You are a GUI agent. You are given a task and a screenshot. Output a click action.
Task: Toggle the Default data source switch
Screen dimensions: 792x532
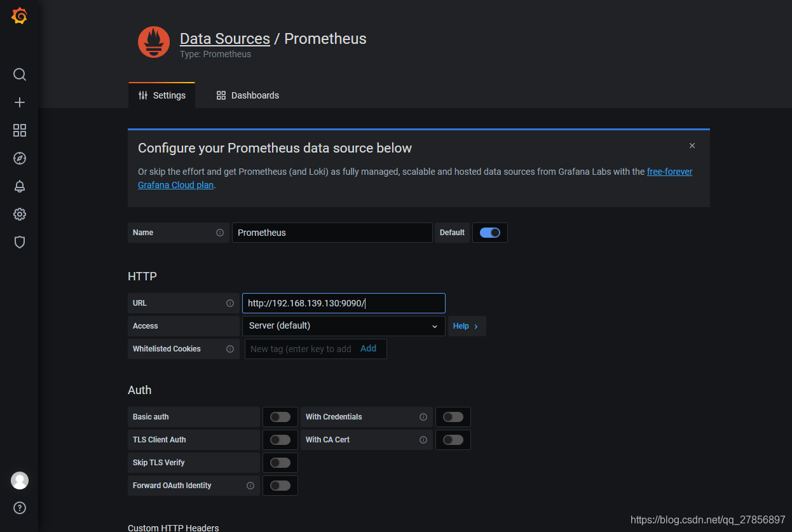pyautogui.click(x=490, y=233)
